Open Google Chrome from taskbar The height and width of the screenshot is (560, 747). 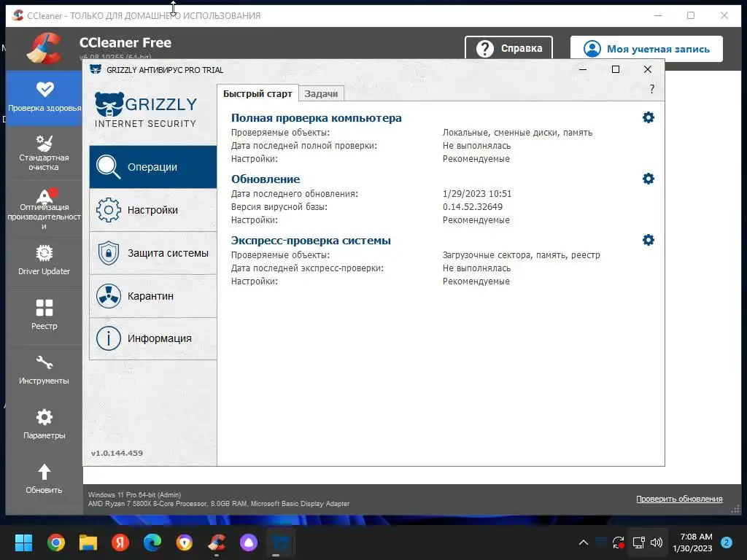[56, 542]
